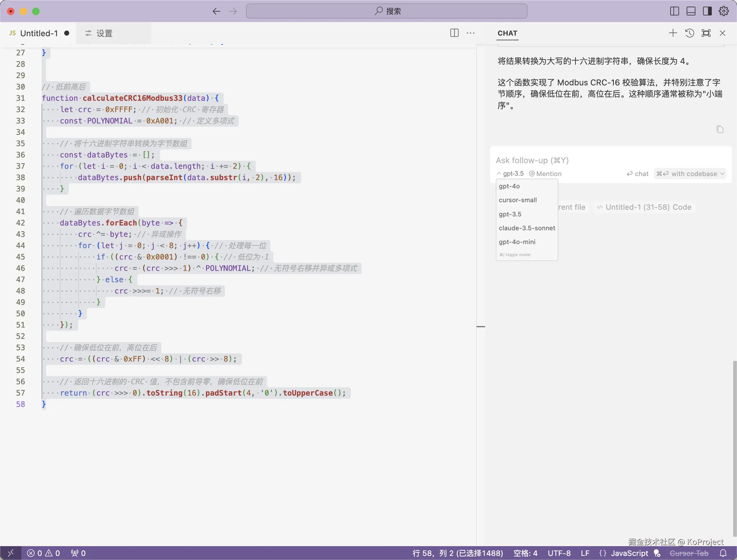Open the settings gear in title bar
Screen dimensions: 737x560
click(x=723, y=11)
